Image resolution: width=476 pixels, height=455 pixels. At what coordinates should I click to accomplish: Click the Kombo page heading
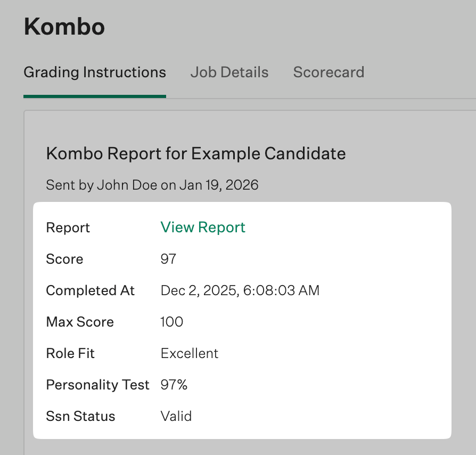tap(64, 27)
